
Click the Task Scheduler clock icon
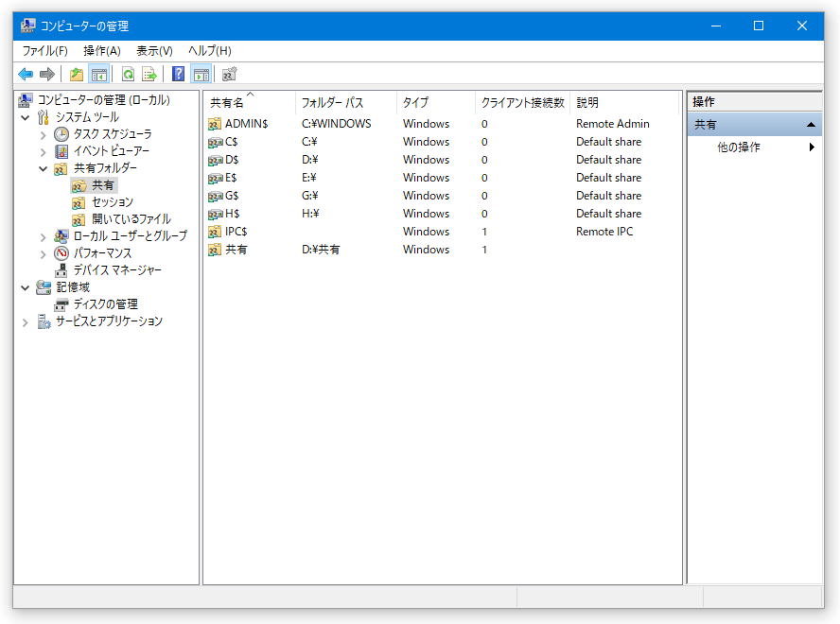61,134
